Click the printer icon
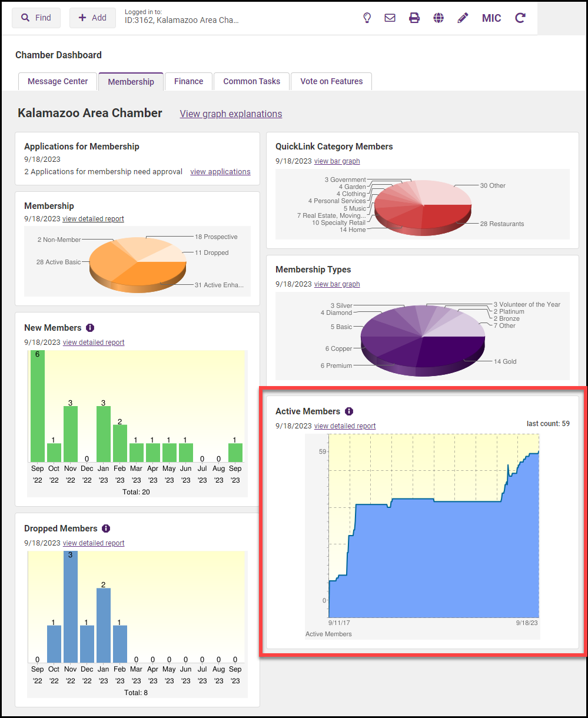The height and width of the screenshot is (718, 588). pyautogui.click(x=414, y=18)
